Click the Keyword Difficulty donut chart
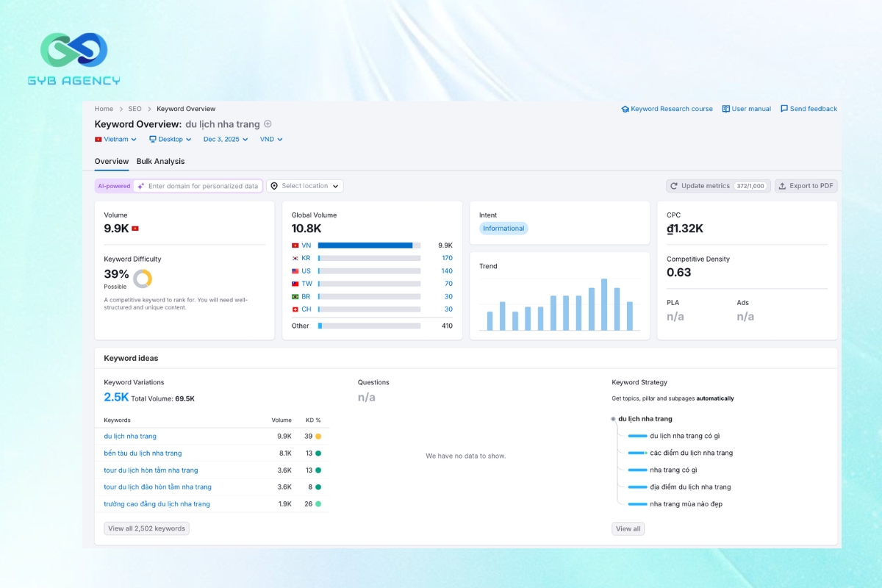Screen dimensions: 882x588 pos(143,279)
